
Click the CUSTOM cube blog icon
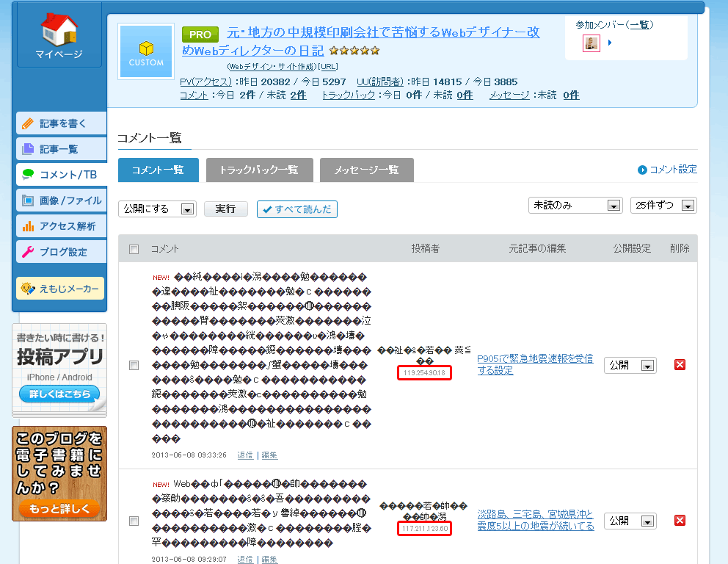146,51
